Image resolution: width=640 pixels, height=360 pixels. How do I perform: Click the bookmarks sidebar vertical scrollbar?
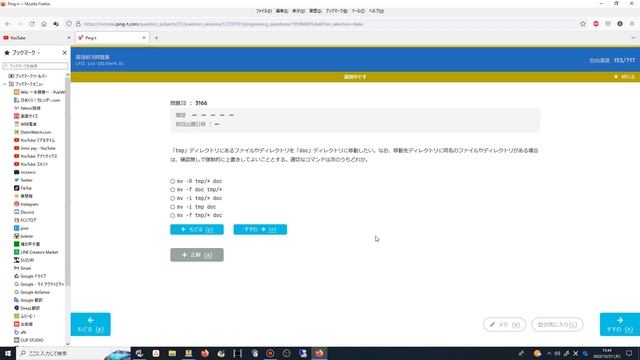click(68, 182)
